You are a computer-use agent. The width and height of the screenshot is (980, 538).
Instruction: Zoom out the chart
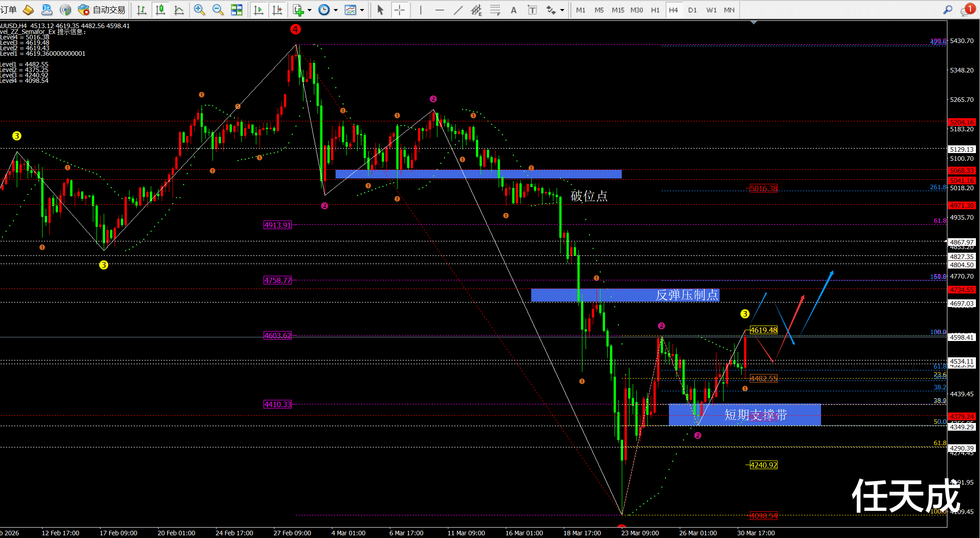pos(218,10)
